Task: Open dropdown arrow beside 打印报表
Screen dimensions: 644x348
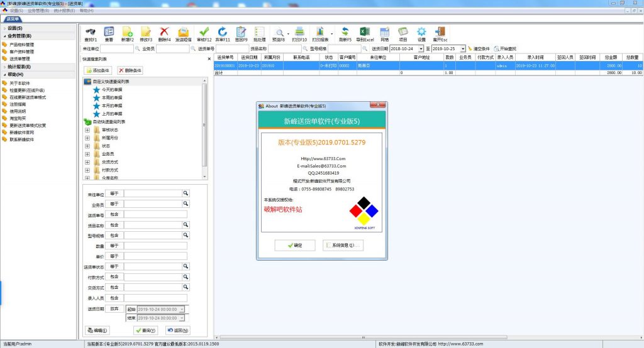Action: coord(331,34)
